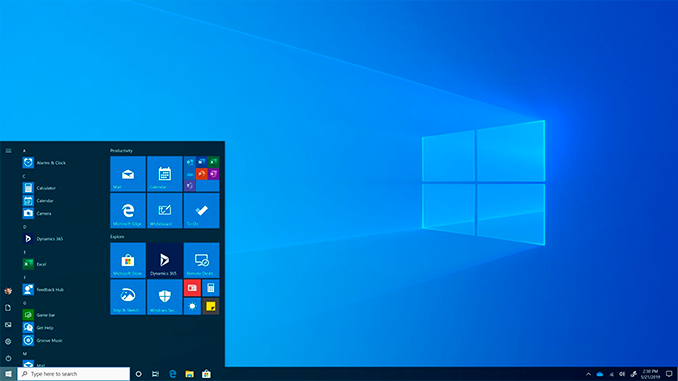The image size is (678, 381).
Task: Open the Whiteboard tile
Action: point(164,211)
